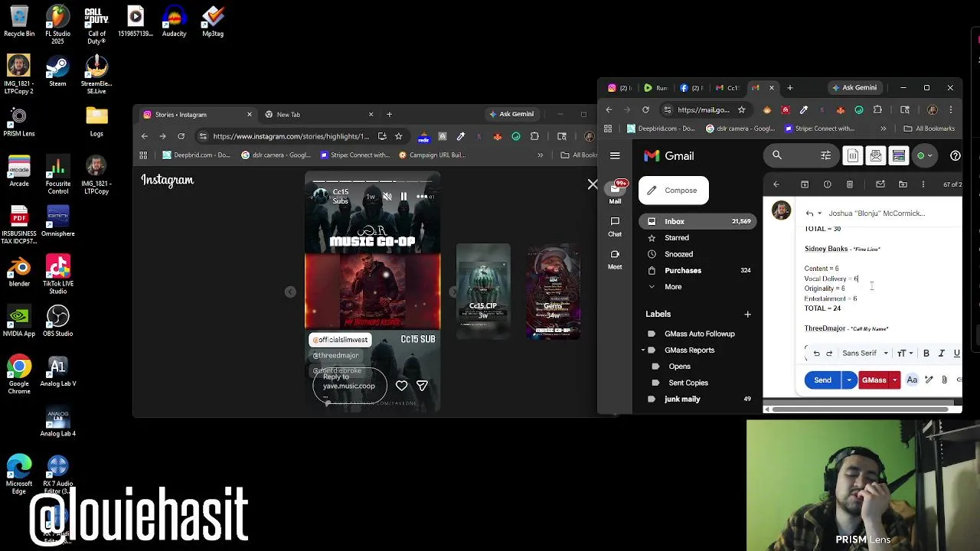
Task: Archive the open email in Gmail
Action: [x=805, y=184]
